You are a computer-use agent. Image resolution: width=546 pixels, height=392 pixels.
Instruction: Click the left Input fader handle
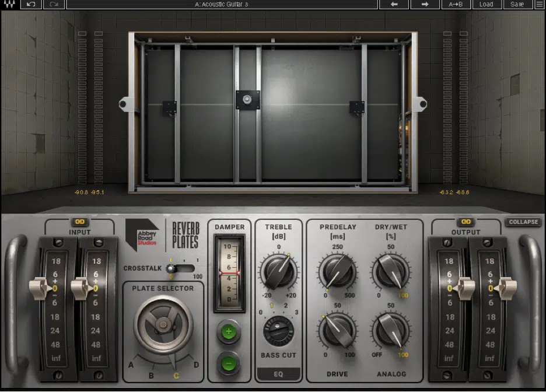[40, 288]
